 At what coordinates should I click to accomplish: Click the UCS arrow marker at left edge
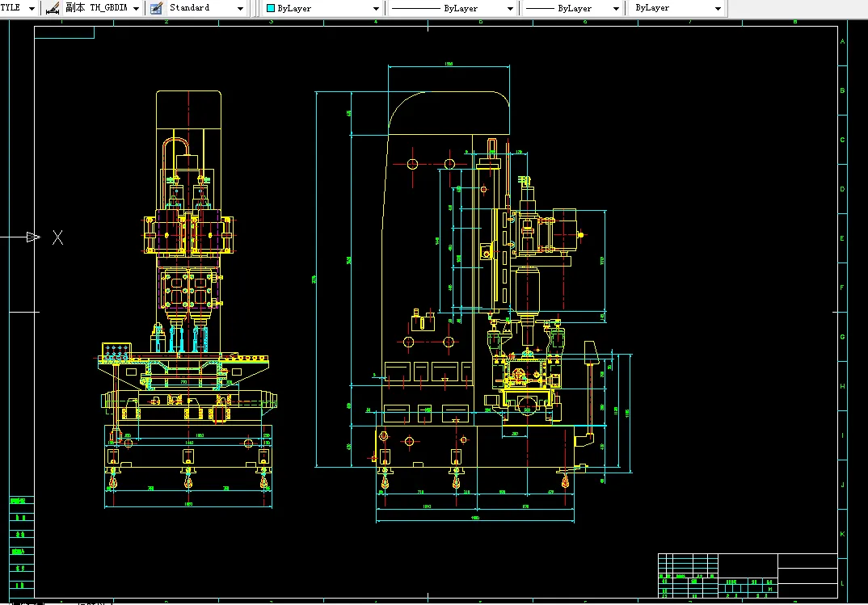[32, 237]
